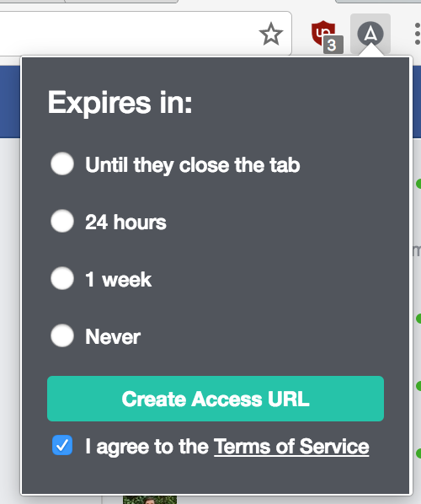Click the Expires in heading
The height and width of the screenshot is (504, 421).
[120, 103]
